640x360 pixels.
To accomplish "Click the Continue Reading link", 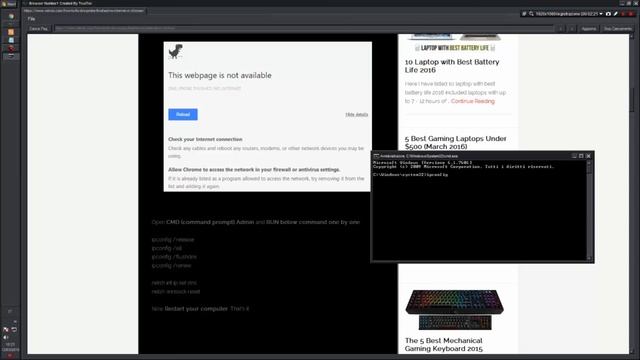I will [x=473, y=101].
